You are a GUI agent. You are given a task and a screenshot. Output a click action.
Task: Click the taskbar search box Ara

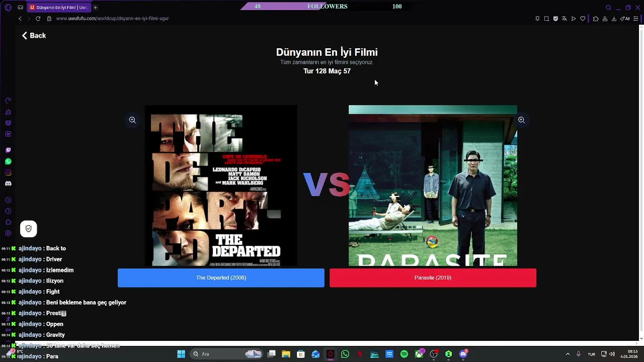[x=226, y=354]
